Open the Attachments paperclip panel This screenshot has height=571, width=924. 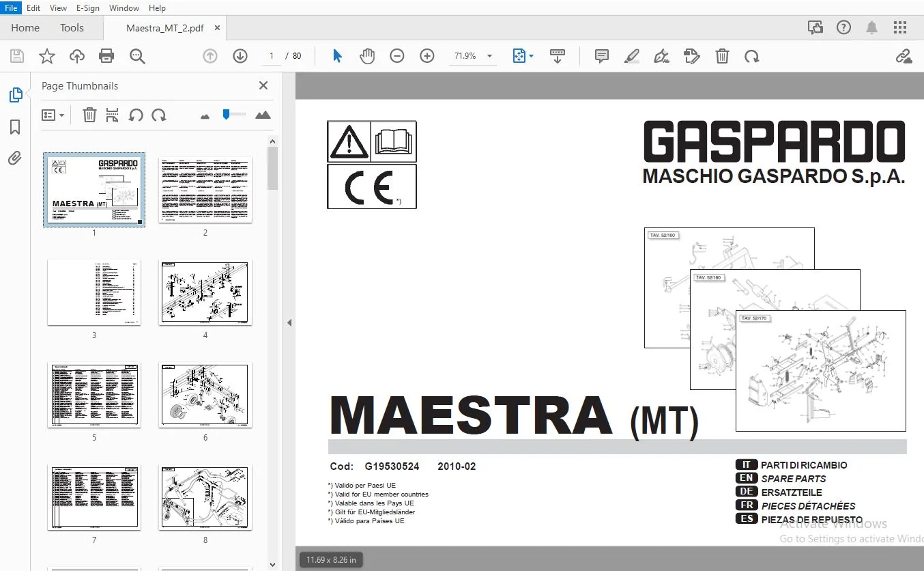(15, 158)
